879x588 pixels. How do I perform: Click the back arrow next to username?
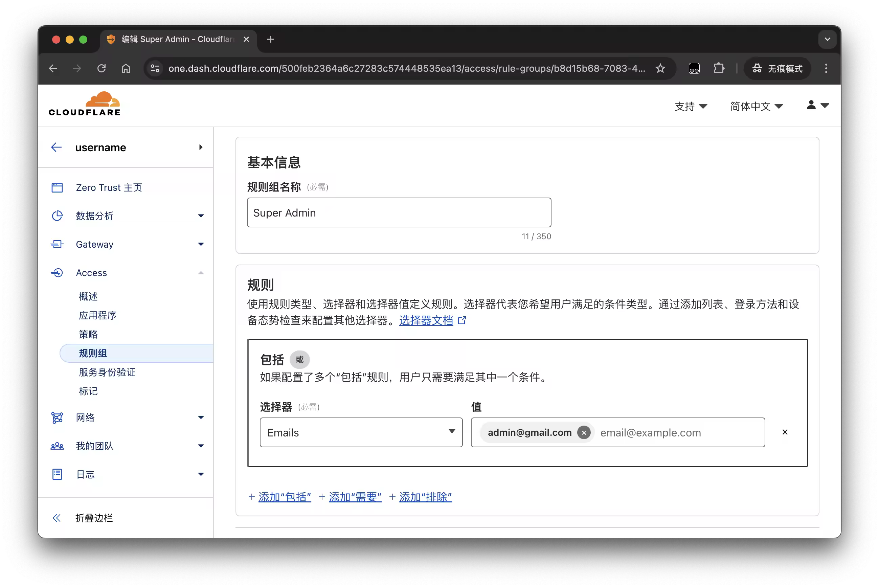pyautogui.click(x=57, y=148)
